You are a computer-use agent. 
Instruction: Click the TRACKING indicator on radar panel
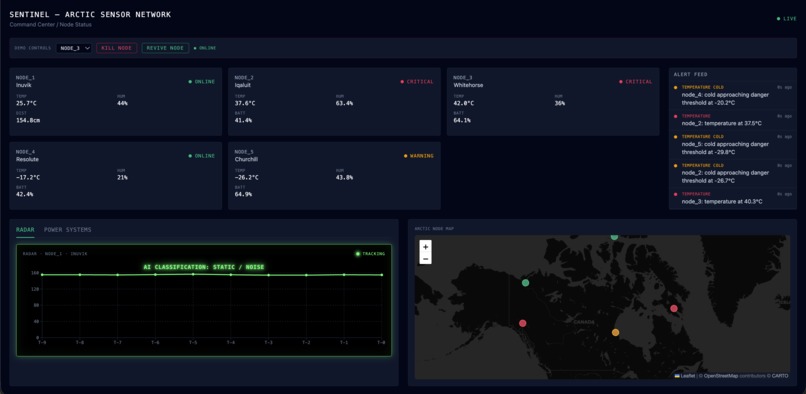370,254
